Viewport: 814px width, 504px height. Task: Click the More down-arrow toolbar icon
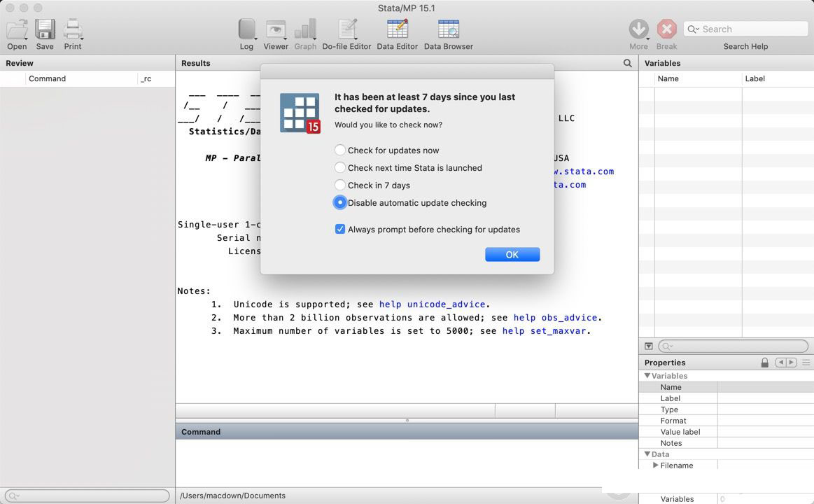pyautogui.click(x=638, y=29)
